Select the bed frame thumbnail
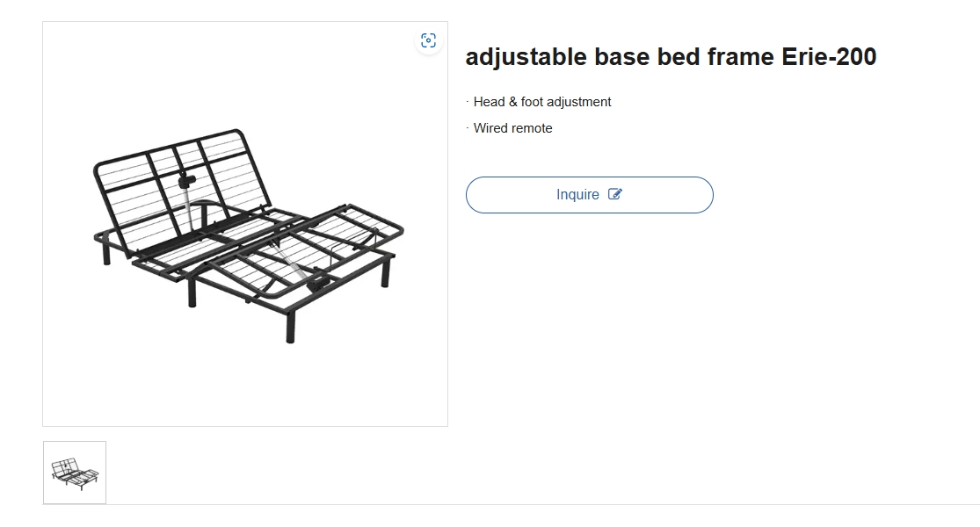980x527 pixels. [75, 473]
